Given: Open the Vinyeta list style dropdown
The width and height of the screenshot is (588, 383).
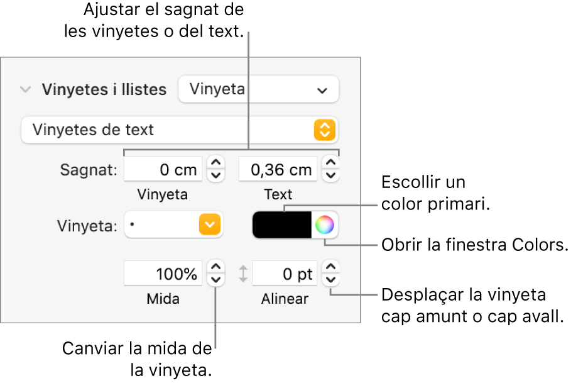Looking at the screenshot, I should pyautogui.click(x=258, y=89).
